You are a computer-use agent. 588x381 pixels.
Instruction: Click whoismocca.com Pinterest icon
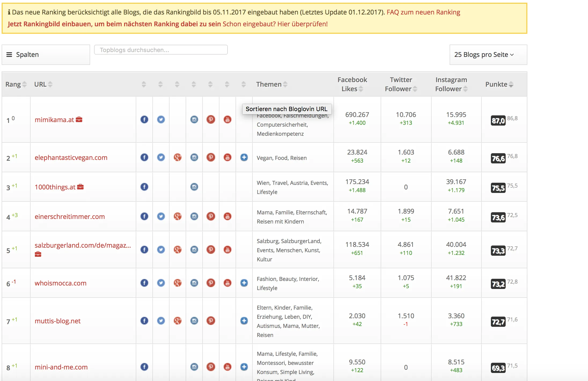coord(211,283)
